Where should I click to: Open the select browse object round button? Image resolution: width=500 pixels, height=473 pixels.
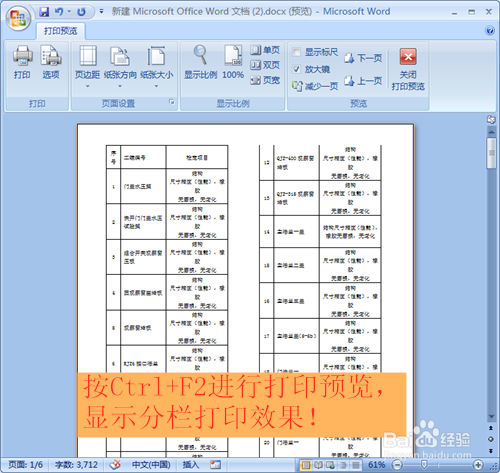coord(491,439)
